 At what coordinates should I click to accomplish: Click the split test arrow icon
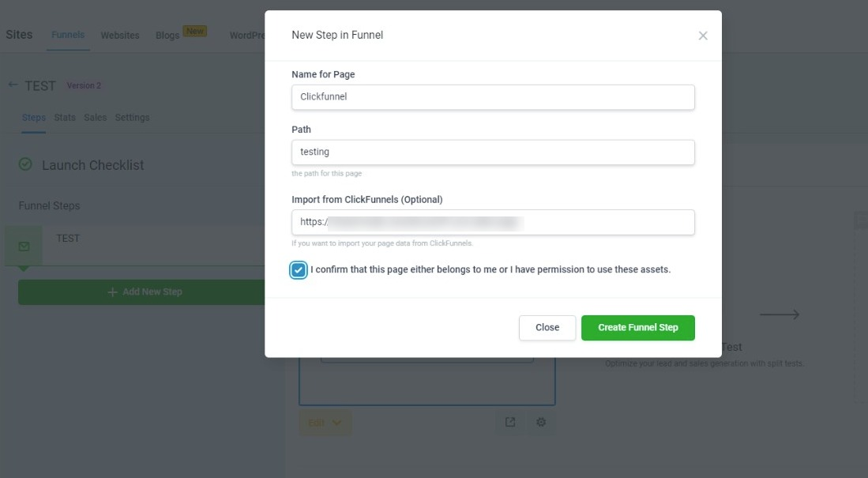click(780, 314)
